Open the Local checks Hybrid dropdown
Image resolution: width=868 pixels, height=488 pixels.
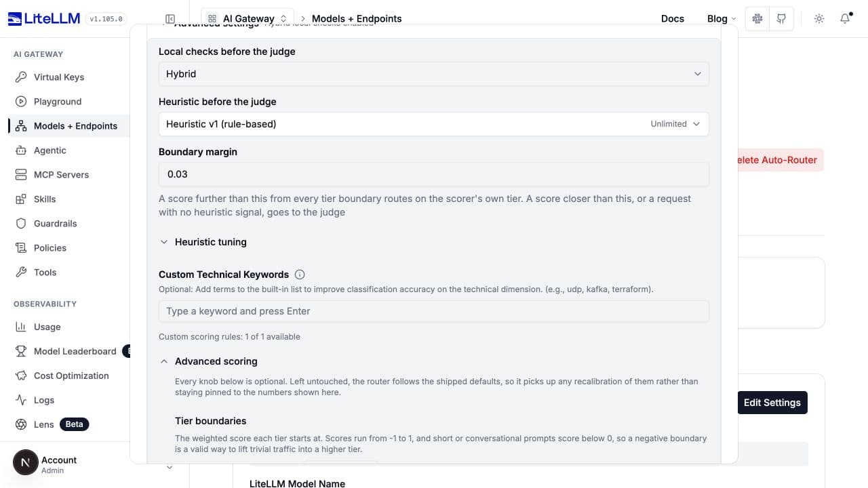(x=434, y=74)
